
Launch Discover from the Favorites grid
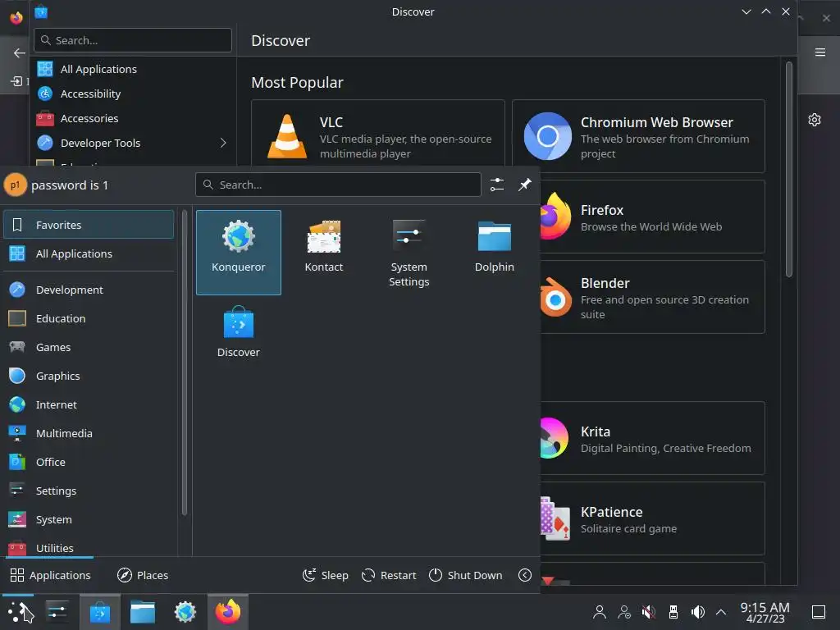239,337
